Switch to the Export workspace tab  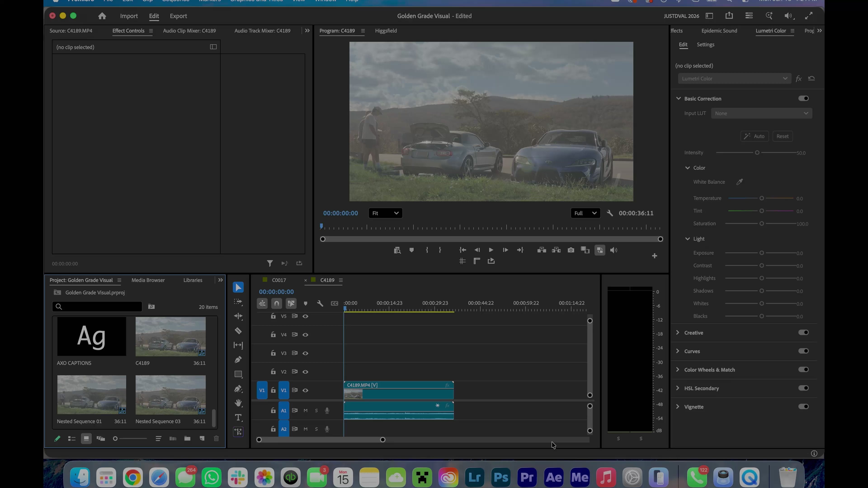pos(178,16)
